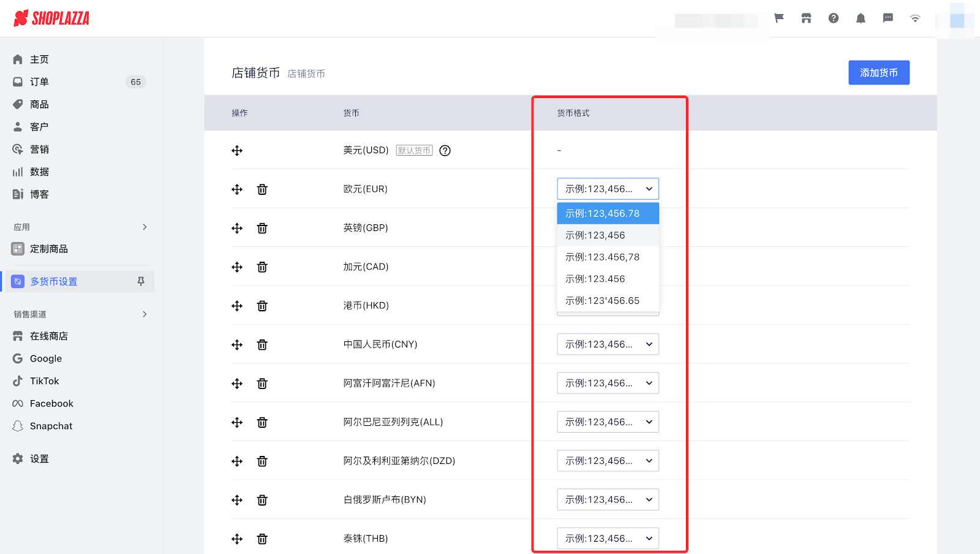980x554 pixels.
Task: Unpin 多货币设置 using the pin icon
Action: point(140,281)
